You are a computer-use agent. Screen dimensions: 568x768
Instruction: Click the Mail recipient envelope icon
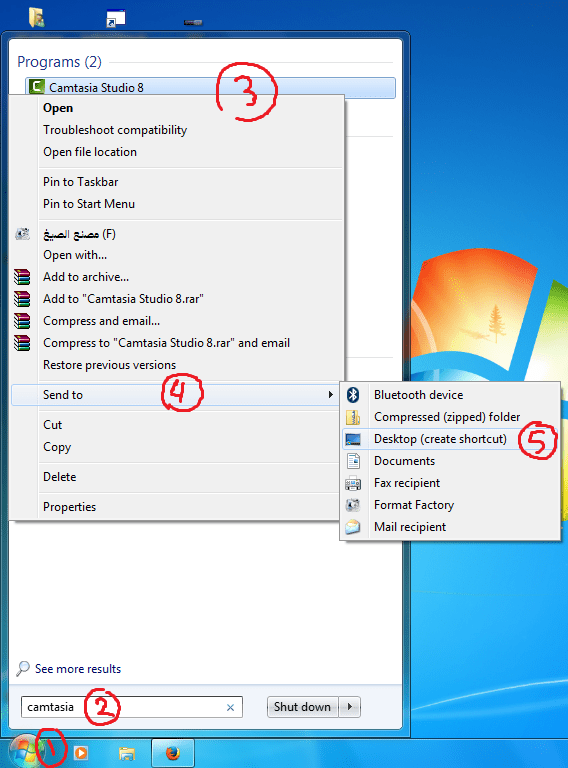pyautogui.click(x=353, y=527)
